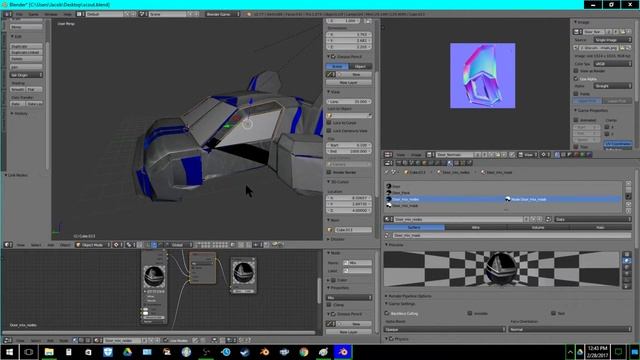Switch to the Halo tab in material panel
The width and height of the screenshot is (640, 360).
point(600,227)
